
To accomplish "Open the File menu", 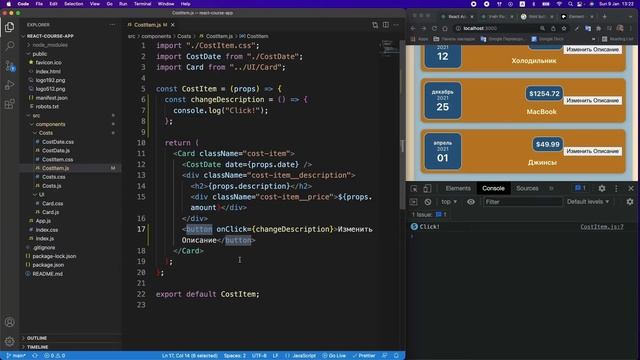I will coord(39,4).
